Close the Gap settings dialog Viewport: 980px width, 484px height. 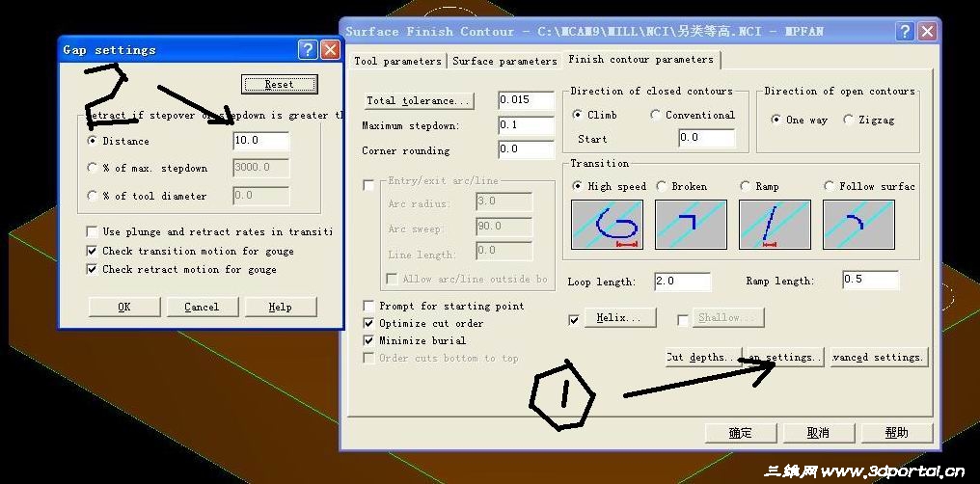[x=330, y=50]
